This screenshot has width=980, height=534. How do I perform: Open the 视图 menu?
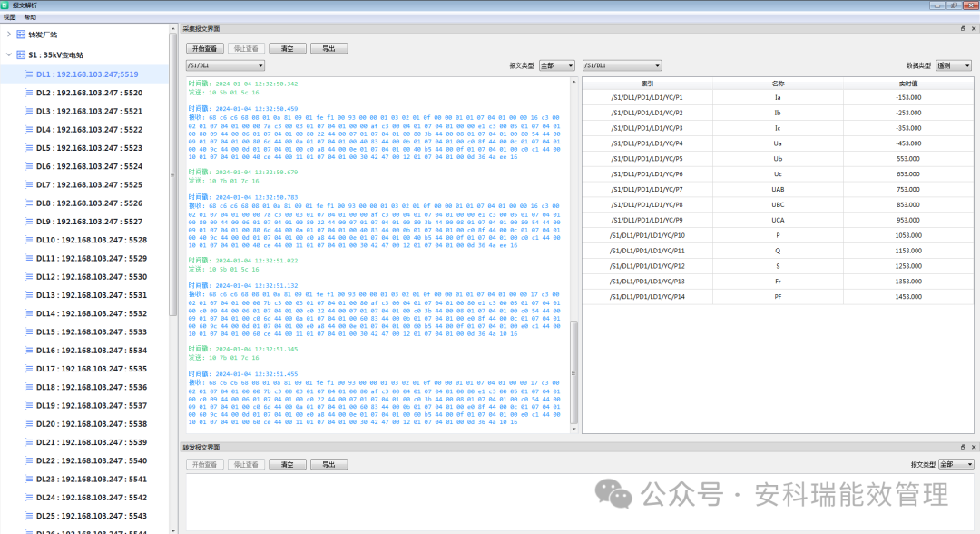(x=9, y=17)
